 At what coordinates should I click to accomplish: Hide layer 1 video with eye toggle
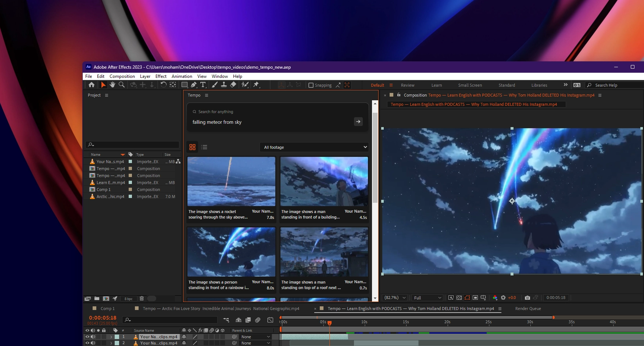(87, 337)
